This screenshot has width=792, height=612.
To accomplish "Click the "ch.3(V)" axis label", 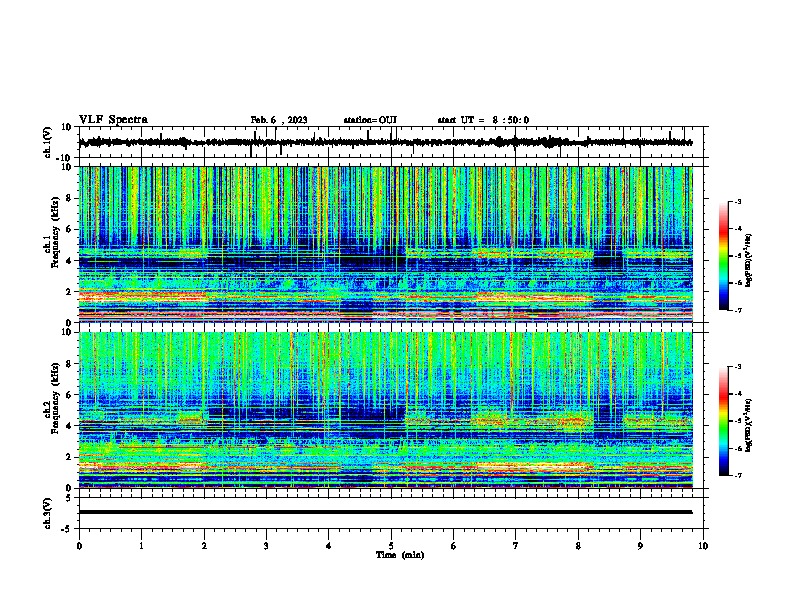I will coord(48,513).
